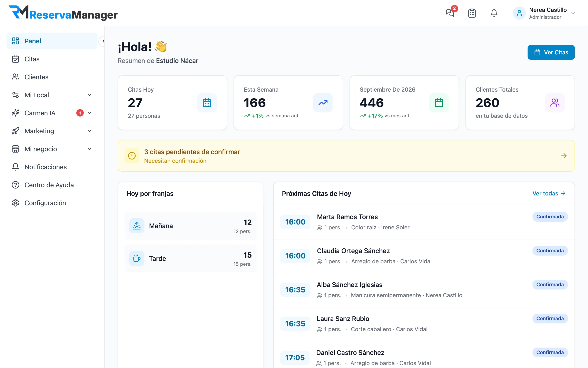This screenshot has height=368, width=588.
Task: Open Laura Sanz Rubio appointment
Action: [x=424, y=324]
